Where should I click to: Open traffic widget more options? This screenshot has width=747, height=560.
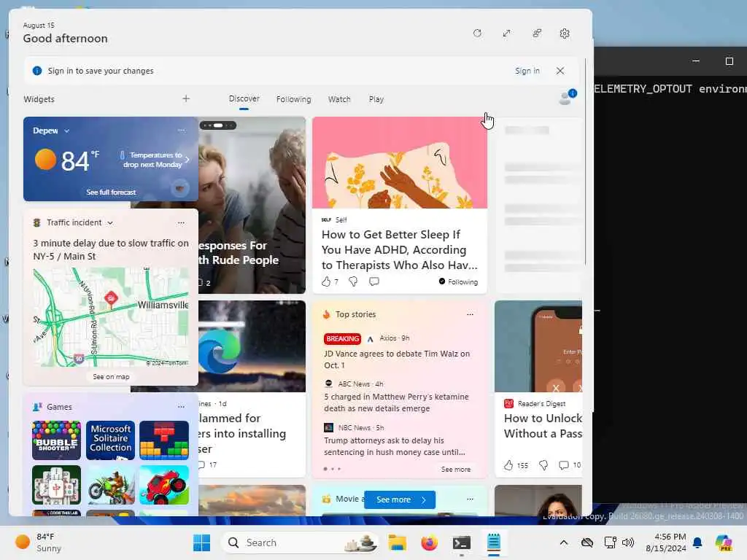pos(181,223)
